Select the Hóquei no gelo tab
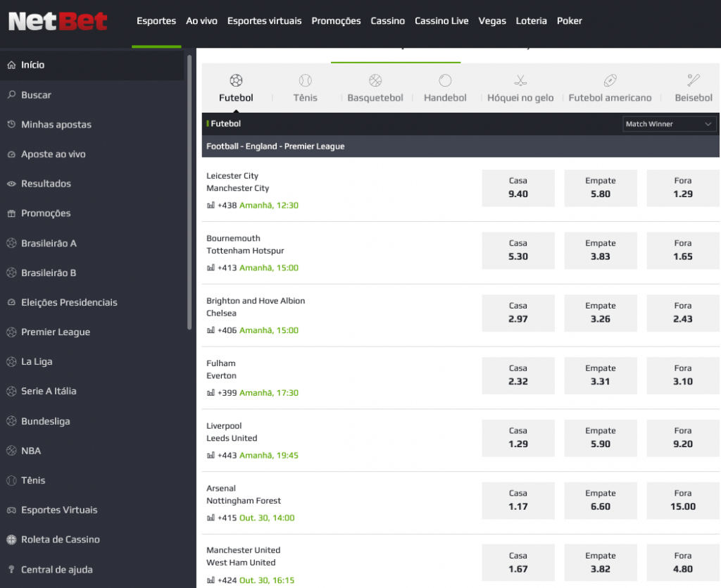Image resolution: width=721 pixels, height=588 pixels. (520, 88)
